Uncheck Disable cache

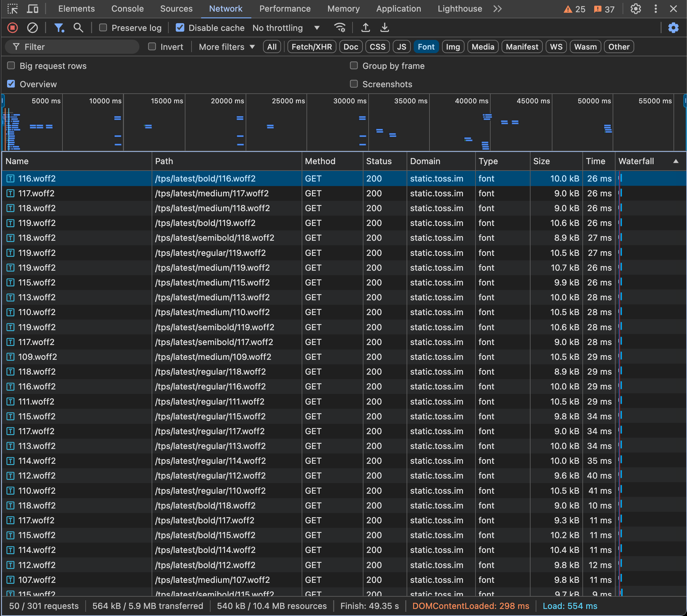click(x=180, y=28)
